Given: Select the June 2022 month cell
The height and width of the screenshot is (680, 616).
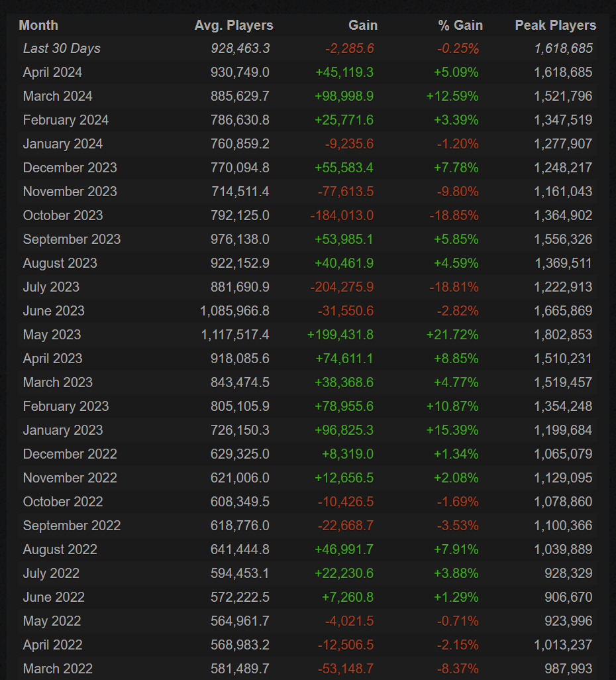Looking at the screenshot, I should tap(54, 597).
